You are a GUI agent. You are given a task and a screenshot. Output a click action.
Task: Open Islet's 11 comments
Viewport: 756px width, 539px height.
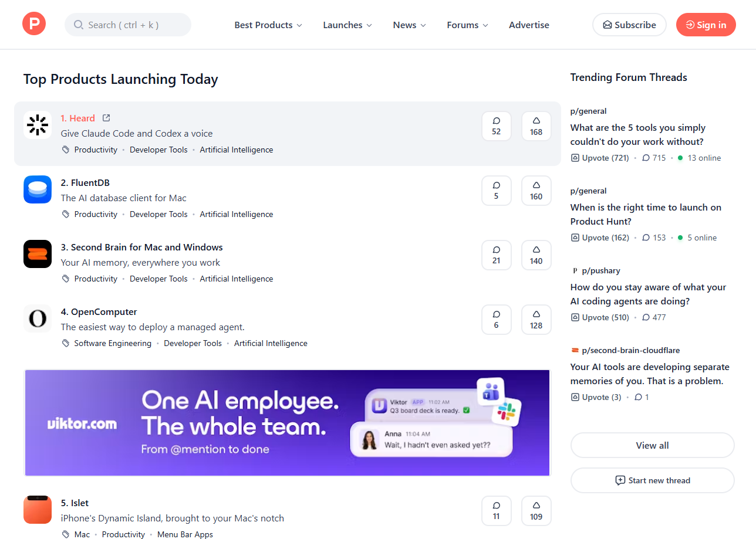(x=497, y=511)
